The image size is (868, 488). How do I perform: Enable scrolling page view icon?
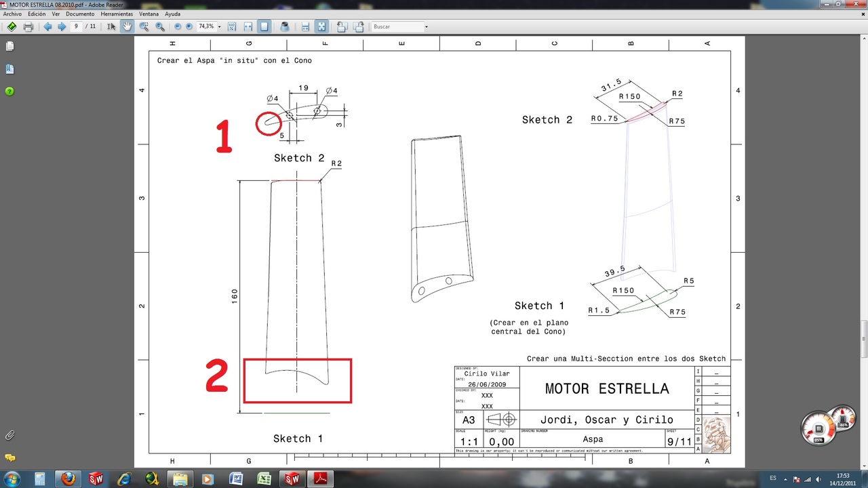click(x=305, y=26)
